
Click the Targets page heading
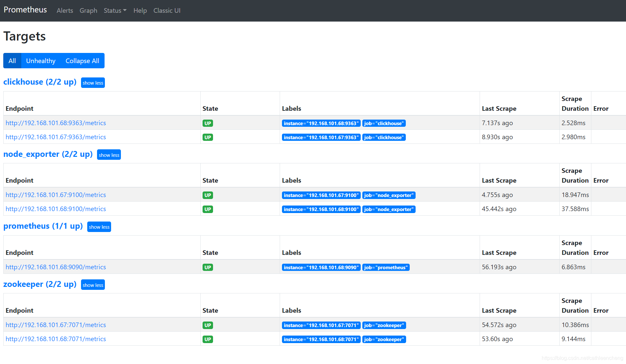click(x=25, y=36)
